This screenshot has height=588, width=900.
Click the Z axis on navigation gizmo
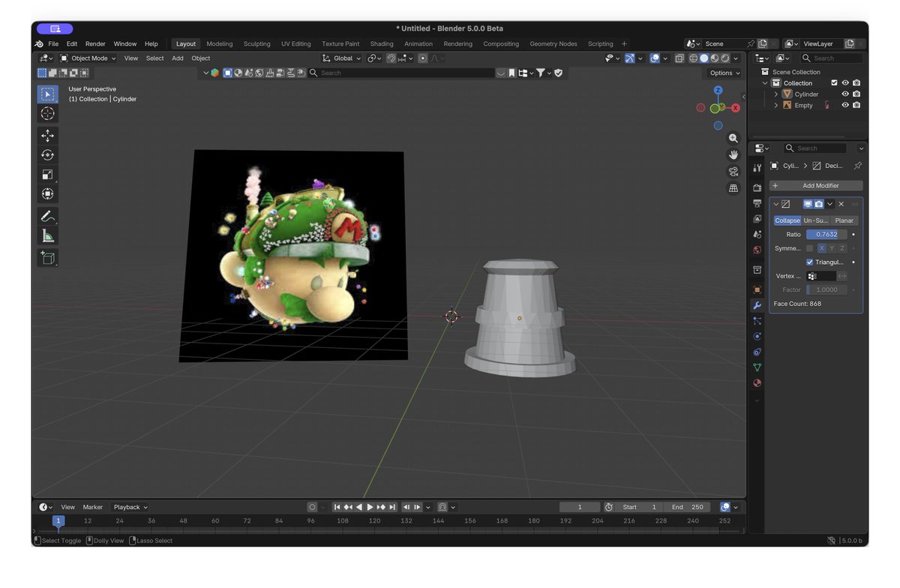pos(718,90)
